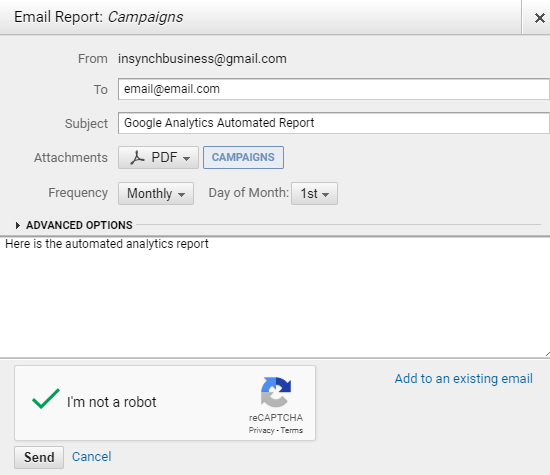Image resolution: width=550 pixels, height=475 pixels.
Task: Click the ADVANCED OPTIONS disclosure triangle
Action: pos(18,225)
